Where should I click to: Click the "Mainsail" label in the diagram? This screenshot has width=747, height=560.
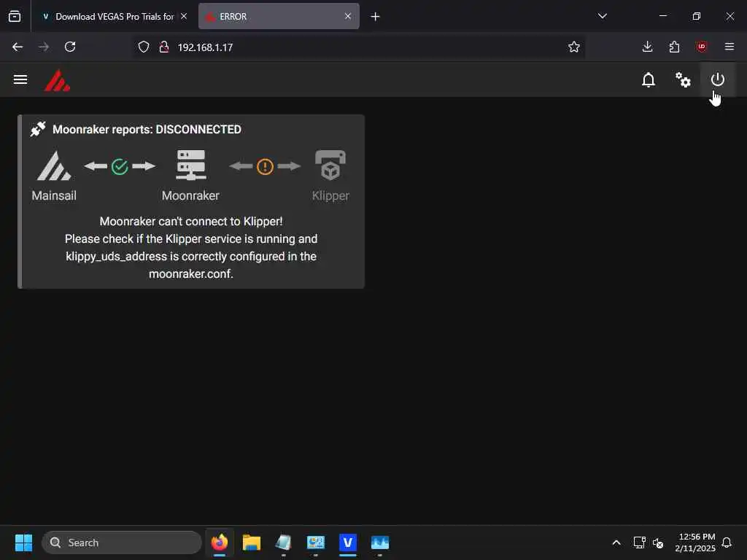tap(54, 195)
